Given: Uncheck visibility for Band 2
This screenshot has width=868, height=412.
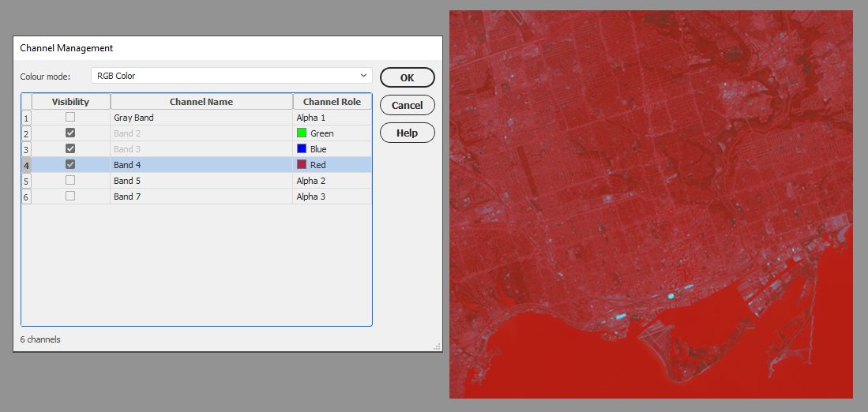Looking at the screenshot, I should pos(70,133).
